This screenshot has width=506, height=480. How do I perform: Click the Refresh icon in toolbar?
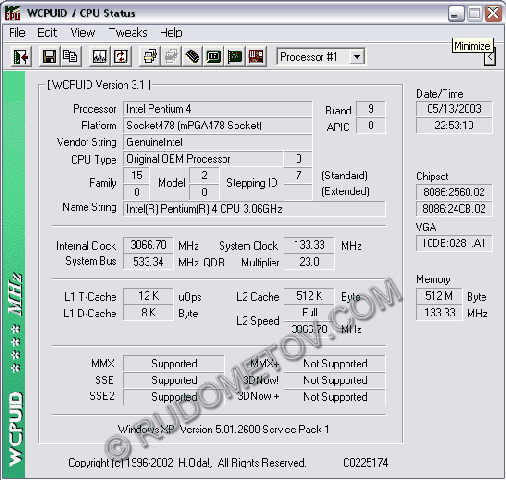tap(121, 57)
